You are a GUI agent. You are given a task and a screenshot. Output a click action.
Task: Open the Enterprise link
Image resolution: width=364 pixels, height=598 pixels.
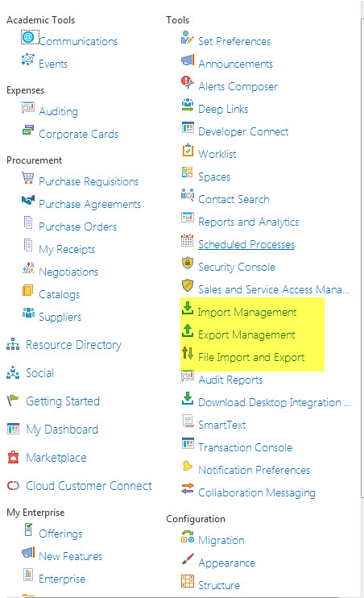62,579
